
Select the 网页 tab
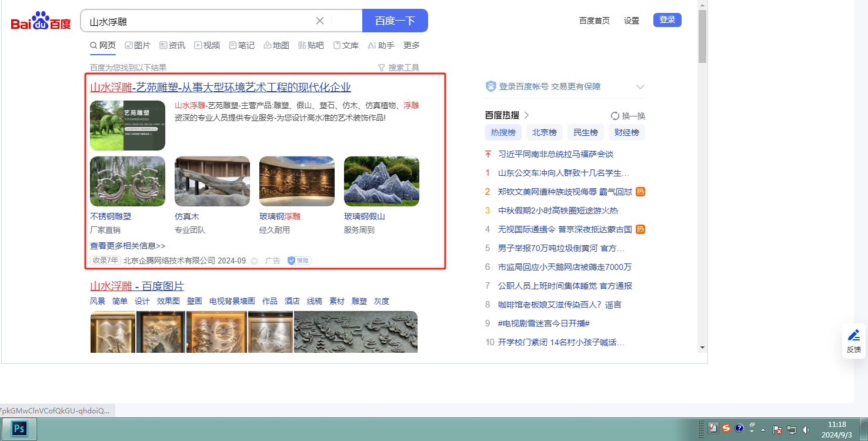tap(103, 45)
